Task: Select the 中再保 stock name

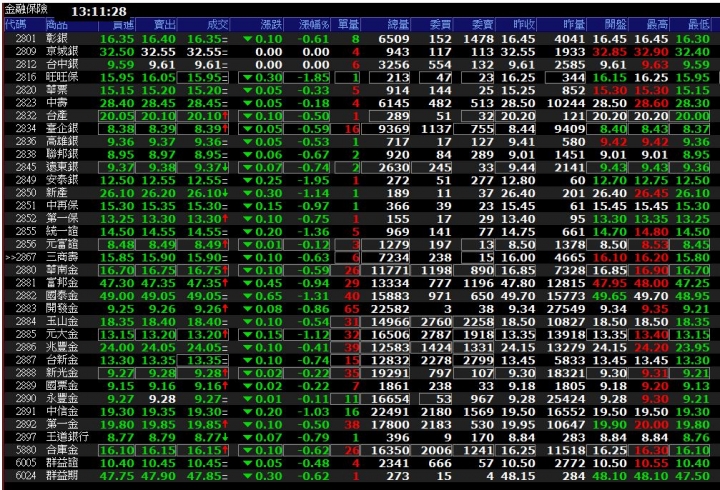Action: [62, 206]
